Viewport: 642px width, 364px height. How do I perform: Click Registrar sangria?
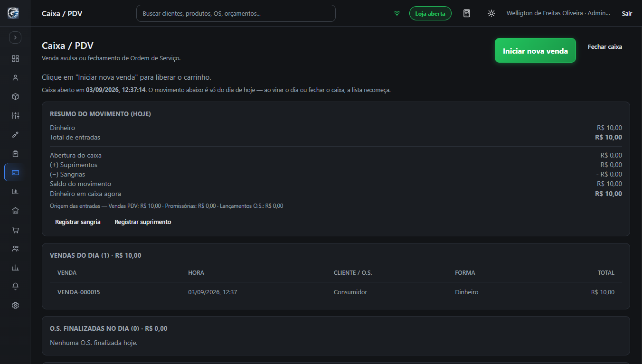click(78, 222)
